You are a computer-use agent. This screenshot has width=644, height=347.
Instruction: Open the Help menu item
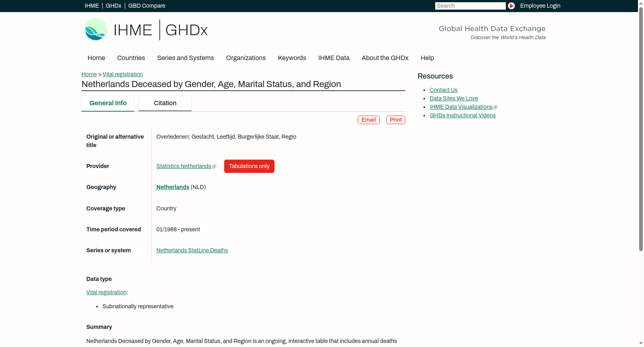427,58
